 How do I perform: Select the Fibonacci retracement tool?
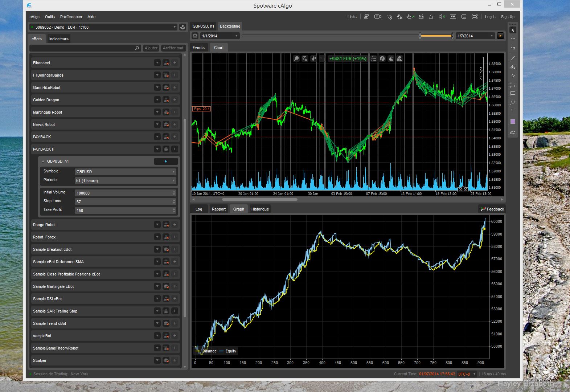click(513, 85)
